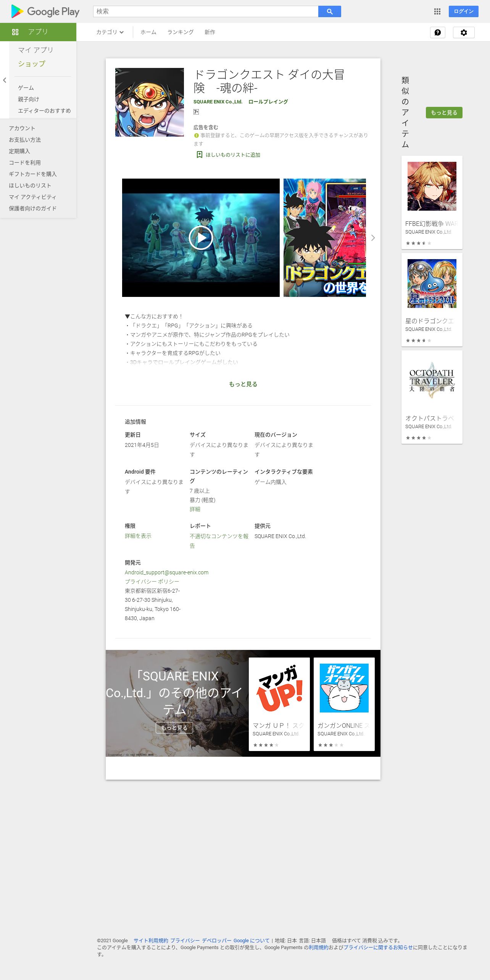Go to the ランキング tab

pyautogui.click(x=181, y=32)
